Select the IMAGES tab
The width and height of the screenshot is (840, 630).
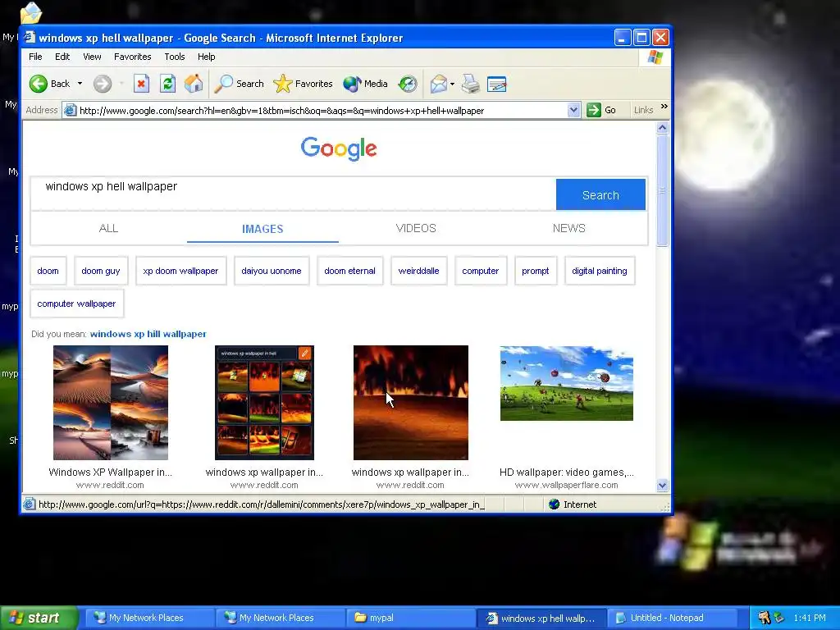[262, 229]
